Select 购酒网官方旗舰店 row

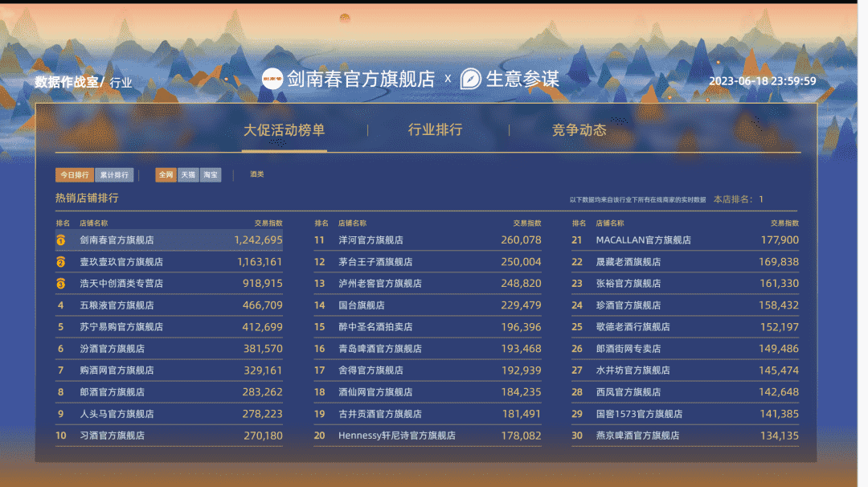pyautogui.click(x=169, y=370)
